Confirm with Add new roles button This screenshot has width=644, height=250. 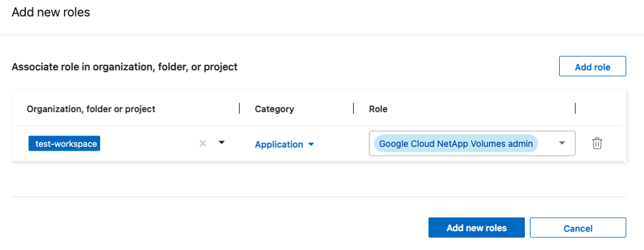pos(477,228)
